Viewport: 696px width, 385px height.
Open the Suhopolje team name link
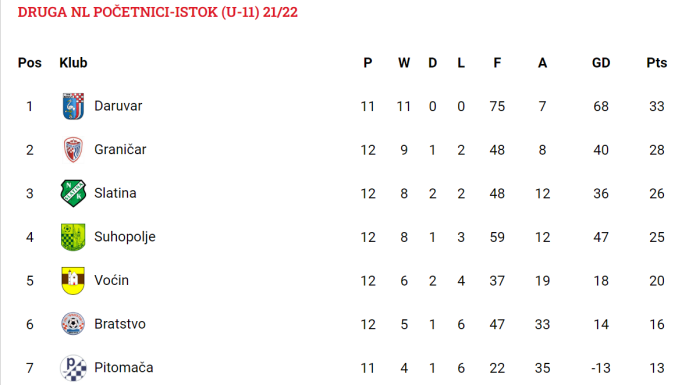(125, 237)
